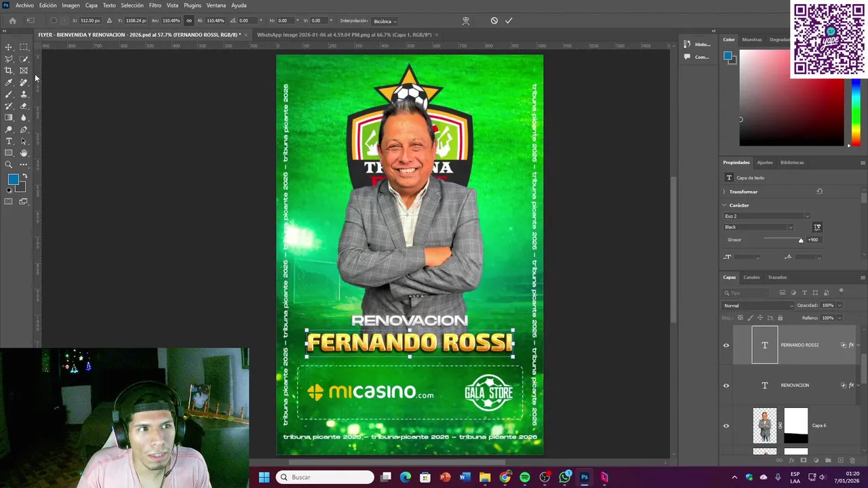The image size is (868, 488).
Task: Select the Pen tool
Action: [x=24, y=129]
